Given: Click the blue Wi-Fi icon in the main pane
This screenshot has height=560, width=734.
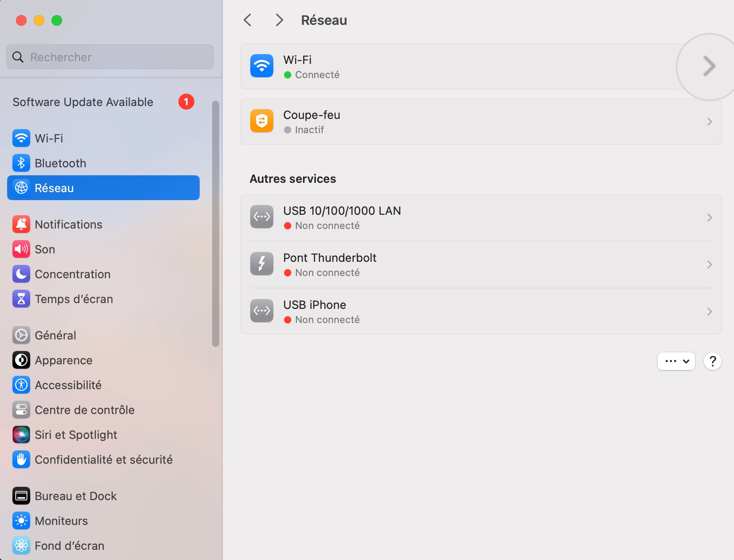Looking at the screenshot, I should (262, 66).
